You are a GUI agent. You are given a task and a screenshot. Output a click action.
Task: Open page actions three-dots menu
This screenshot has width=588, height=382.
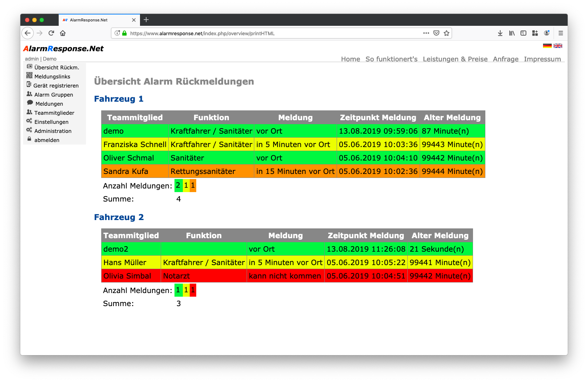pyautogui.click(x=426, y=33)
